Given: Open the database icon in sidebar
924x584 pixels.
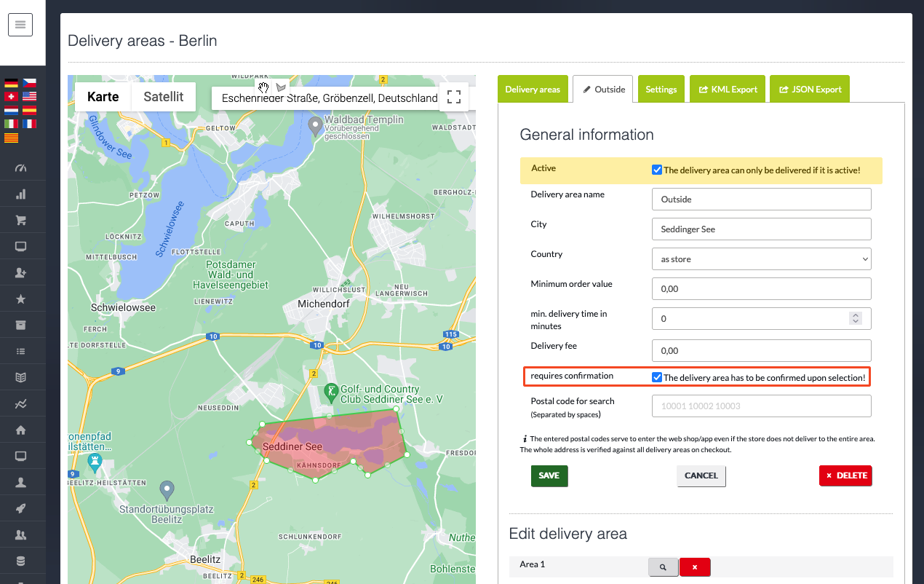Looking at the screenshot, I should 20,561.
